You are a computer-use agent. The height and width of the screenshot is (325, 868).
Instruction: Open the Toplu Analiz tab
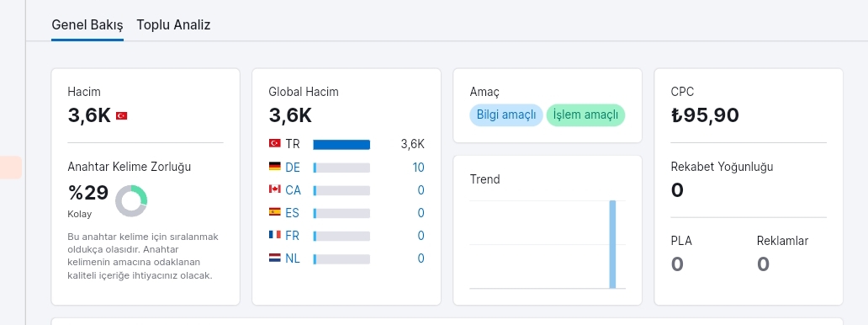[x=173, y=25]
